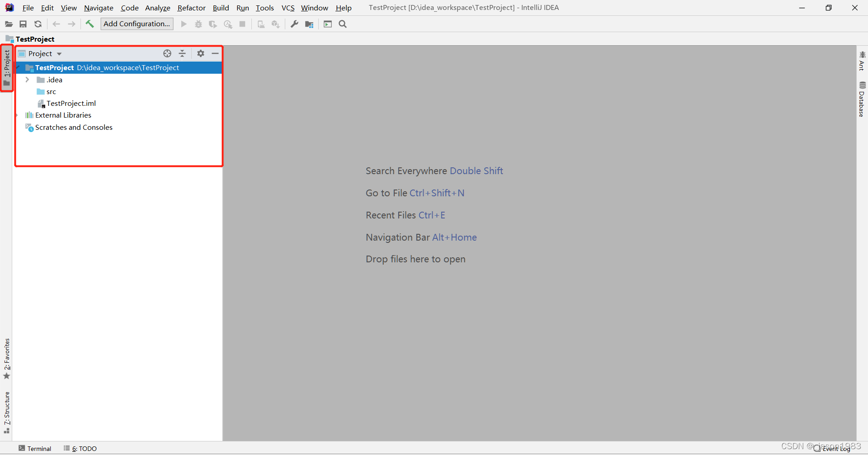868x455 pixels.
Task: Click the Run with Coverage shield icon
Action: tap(213, 24)
